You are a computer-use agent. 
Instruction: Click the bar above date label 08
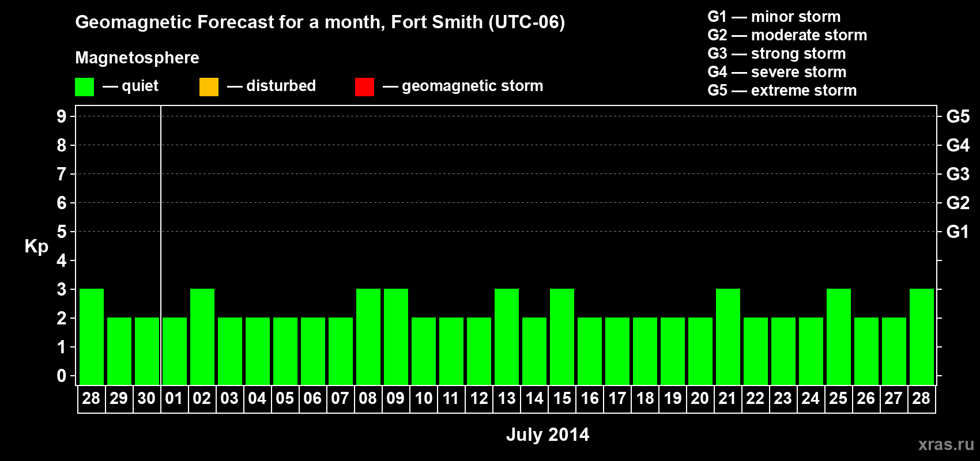pos(368,337)
